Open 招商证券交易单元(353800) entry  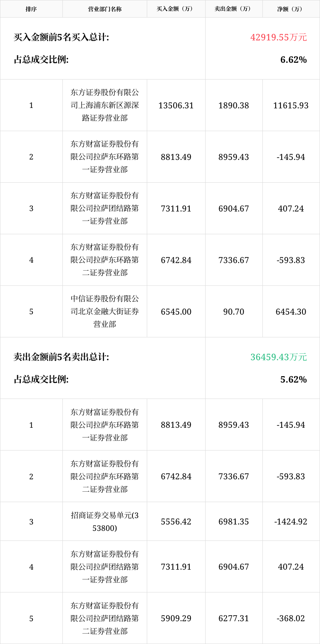105,522
